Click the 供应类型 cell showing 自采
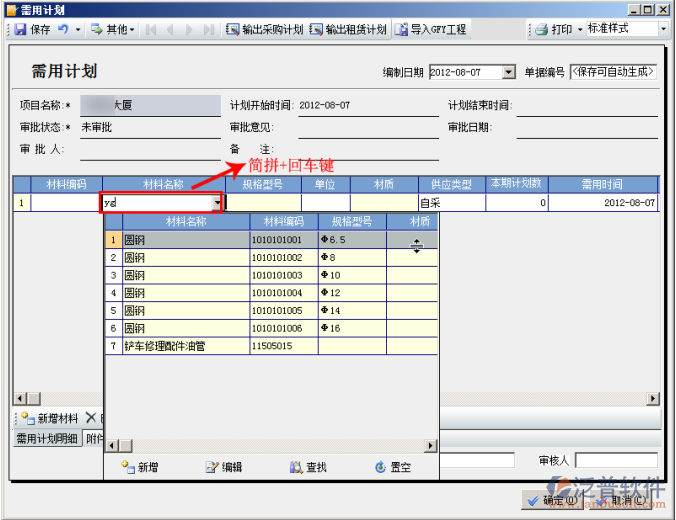Viewport: 676px width, 520px height. point(452,203)
